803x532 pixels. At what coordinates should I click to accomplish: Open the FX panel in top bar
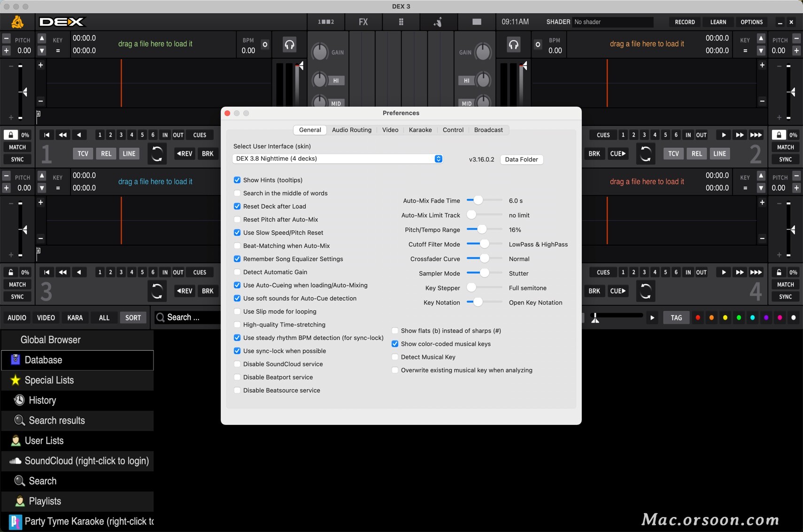[363, 22]
